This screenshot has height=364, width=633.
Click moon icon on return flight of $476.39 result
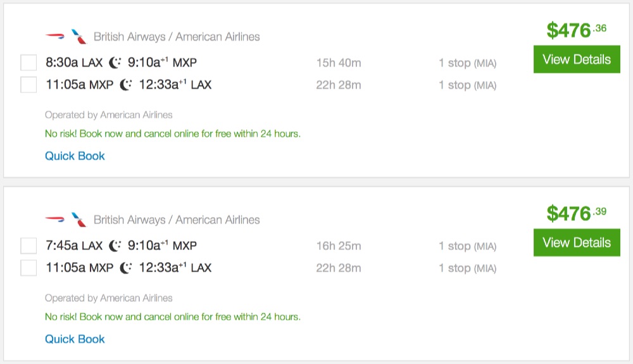pos(127,268)
